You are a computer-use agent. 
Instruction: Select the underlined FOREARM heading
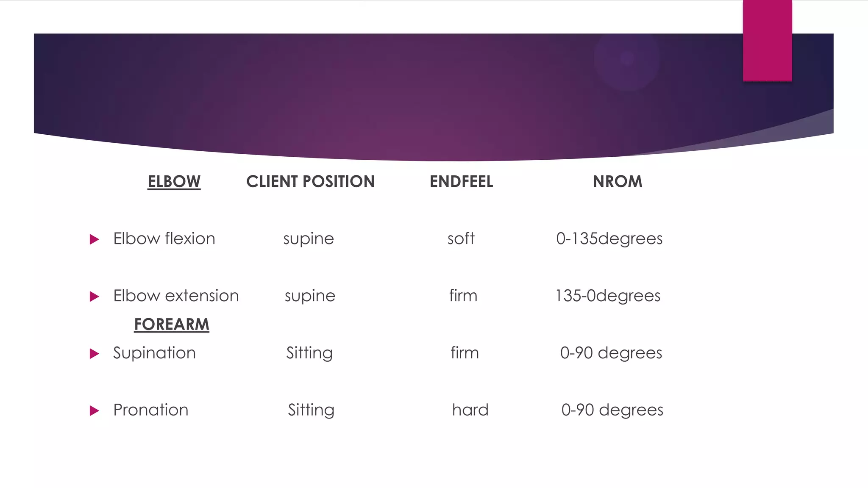172,324
